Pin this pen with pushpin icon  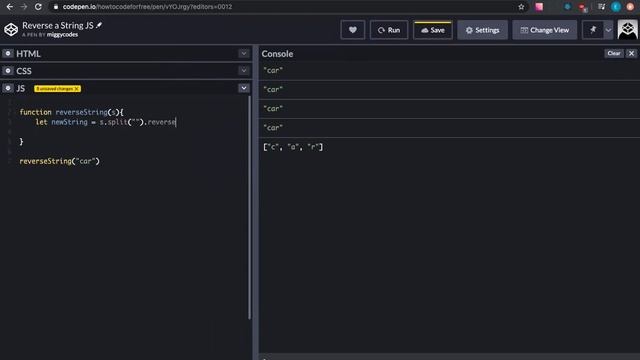593,30
